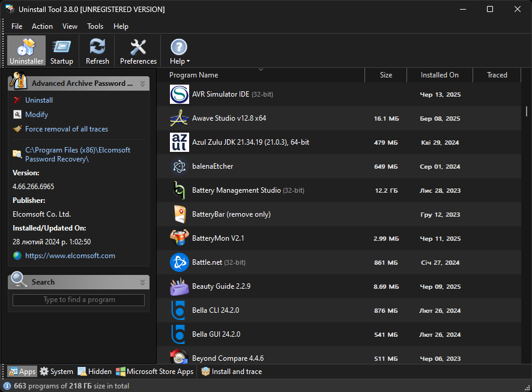
Task: Sort by Program Name column
Action: click(261, 75)
